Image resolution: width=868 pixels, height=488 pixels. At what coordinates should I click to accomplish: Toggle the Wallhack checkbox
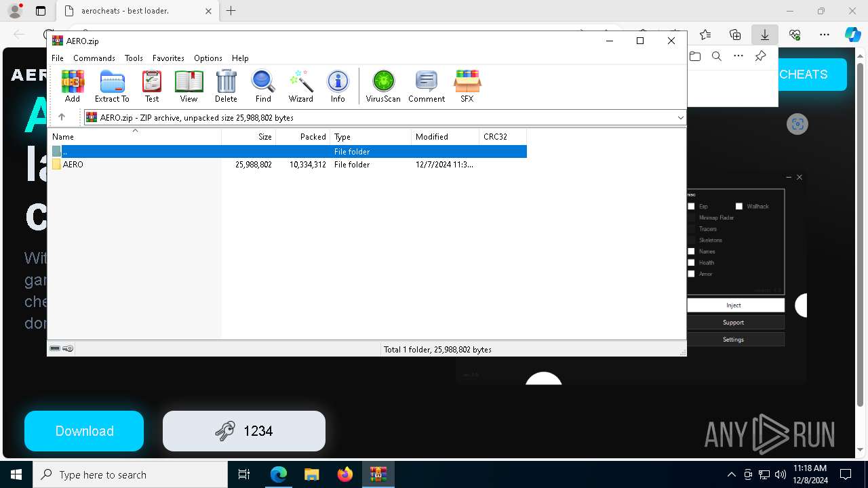[x=739, y=206]
